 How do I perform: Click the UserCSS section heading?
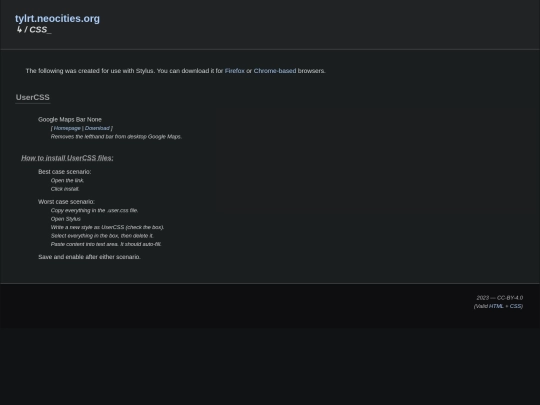(33, 97)
